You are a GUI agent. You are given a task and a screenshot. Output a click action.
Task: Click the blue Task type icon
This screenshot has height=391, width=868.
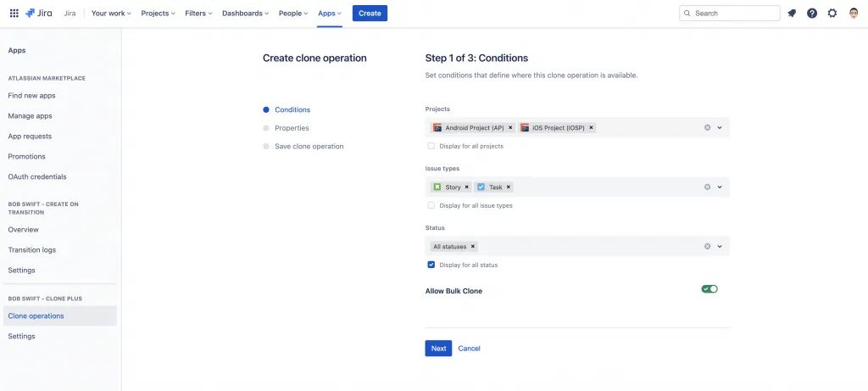pyautogui.click(x=481, y=187)
